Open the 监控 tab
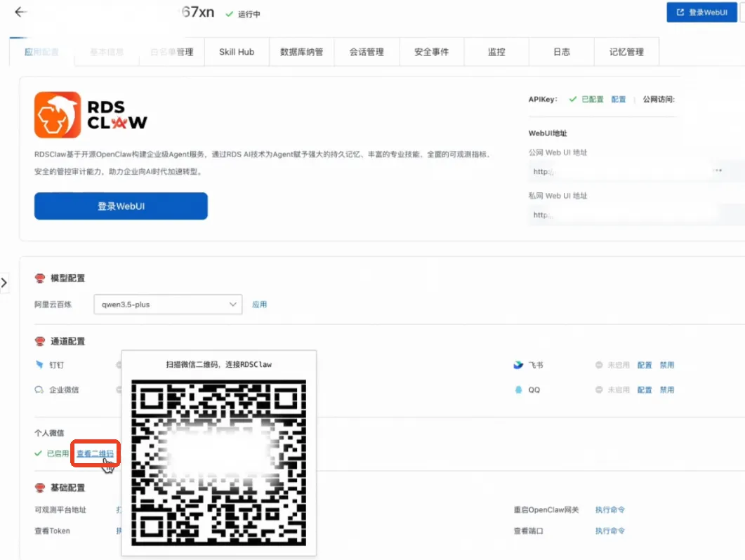745x560 pixels. coord(496,52)
